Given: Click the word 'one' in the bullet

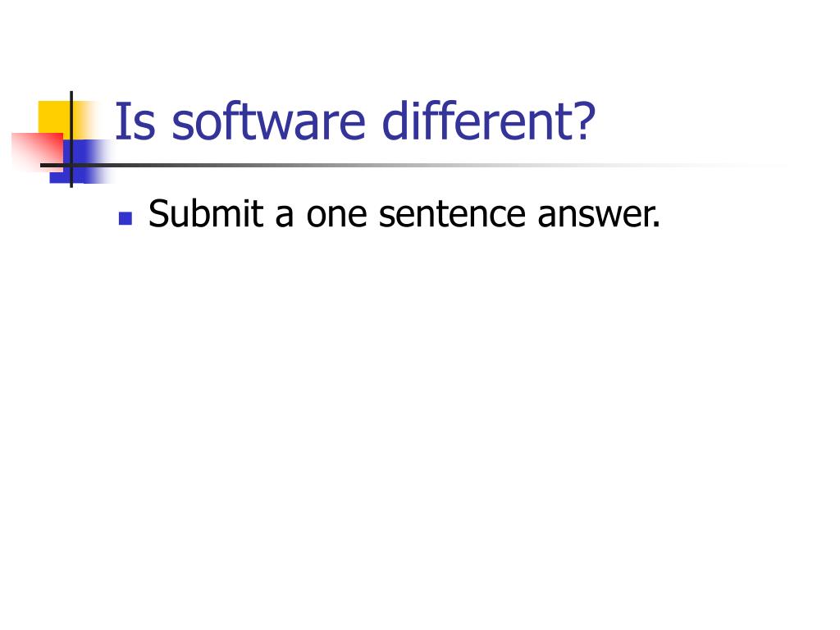Looking at the screenshot, I should pyautogui.click(x=336, y=217).
